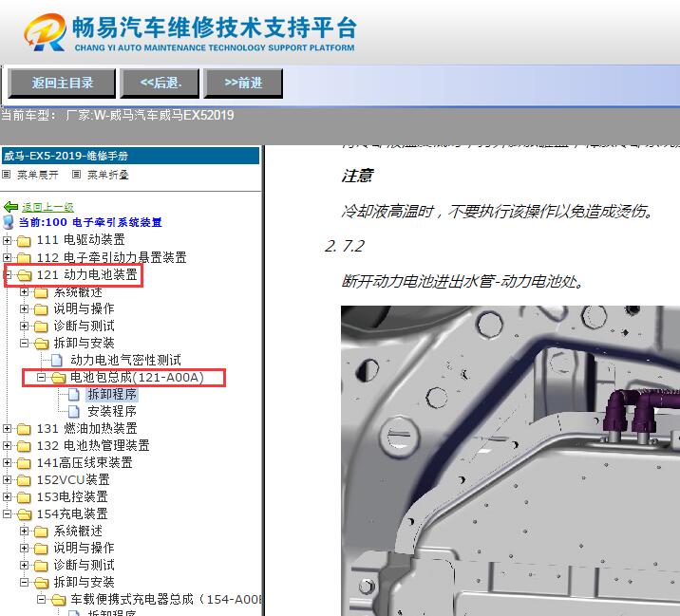
Task: Click the 121 动力电池装置 folder icon
Action: click(x=25, y=275)
